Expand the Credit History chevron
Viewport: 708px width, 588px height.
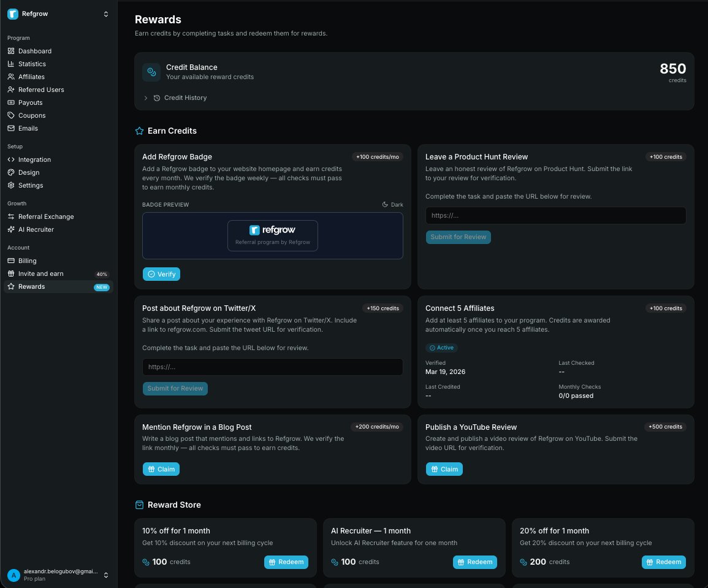coord(145,97)
